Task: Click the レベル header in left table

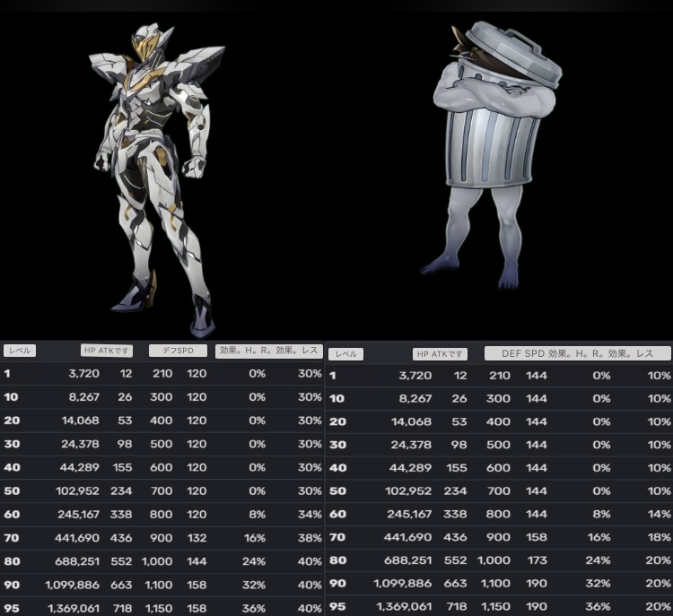Action: coord(20,351)
